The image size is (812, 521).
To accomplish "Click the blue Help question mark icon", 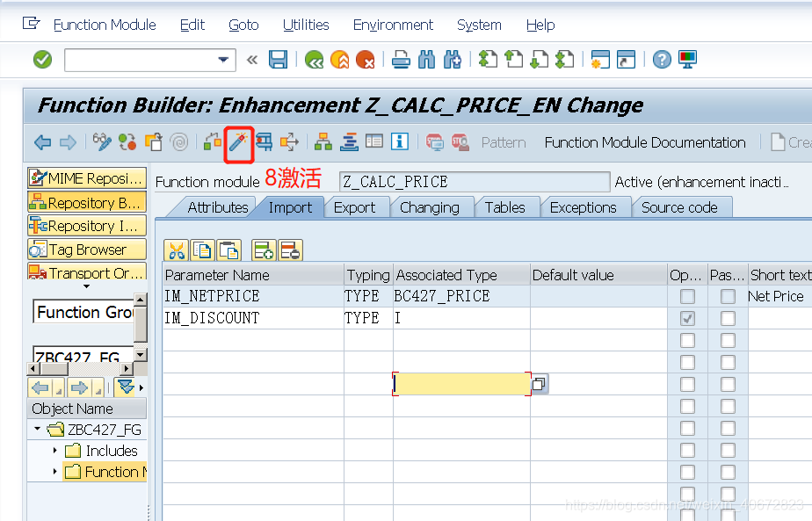I will (662, 60).
